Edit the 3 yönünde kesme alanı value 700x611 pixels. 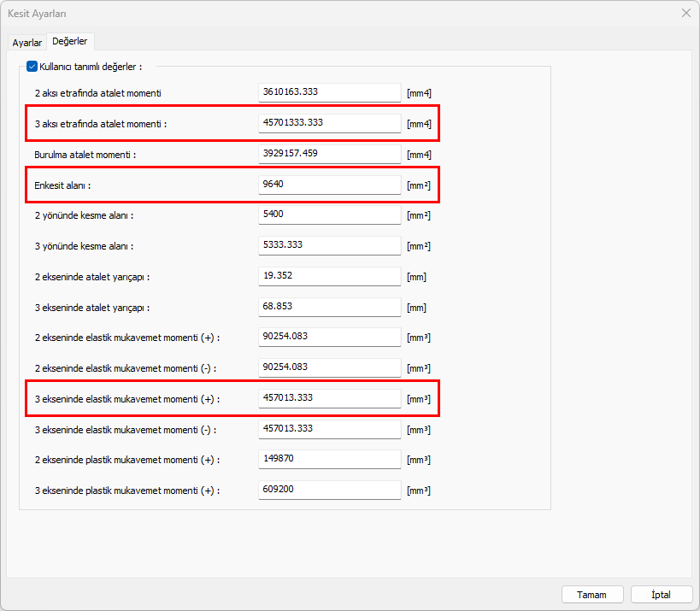point(329,245)
